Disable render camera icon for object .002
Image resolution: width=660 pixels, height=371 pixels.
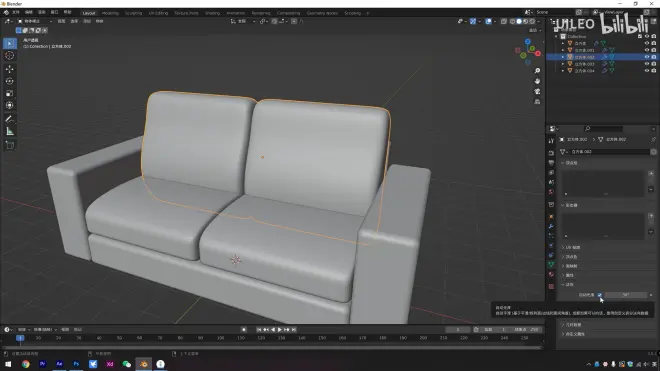(x=654, y=57)
